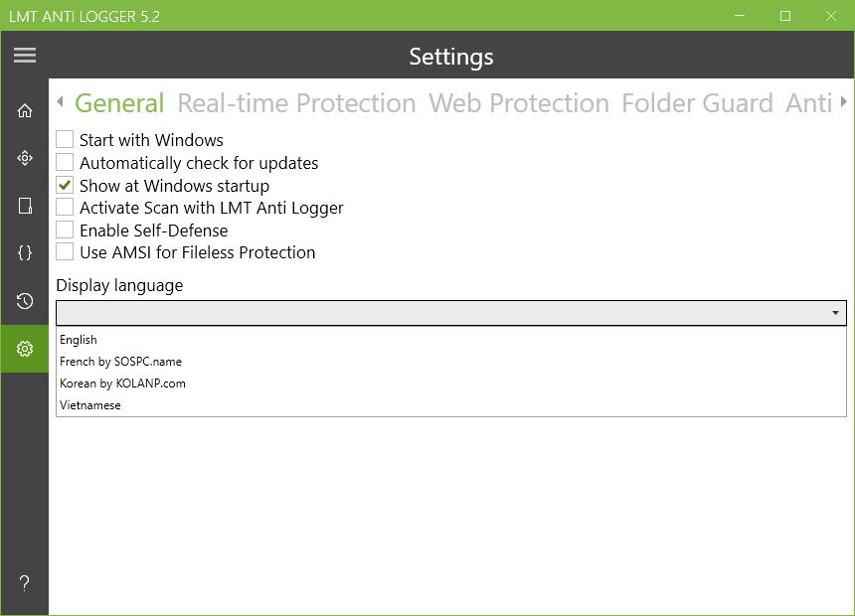Viewport: 855px width, 616px height.
Task: Choose English from language list
Action: pyautogui.click(x=79, y=340)
